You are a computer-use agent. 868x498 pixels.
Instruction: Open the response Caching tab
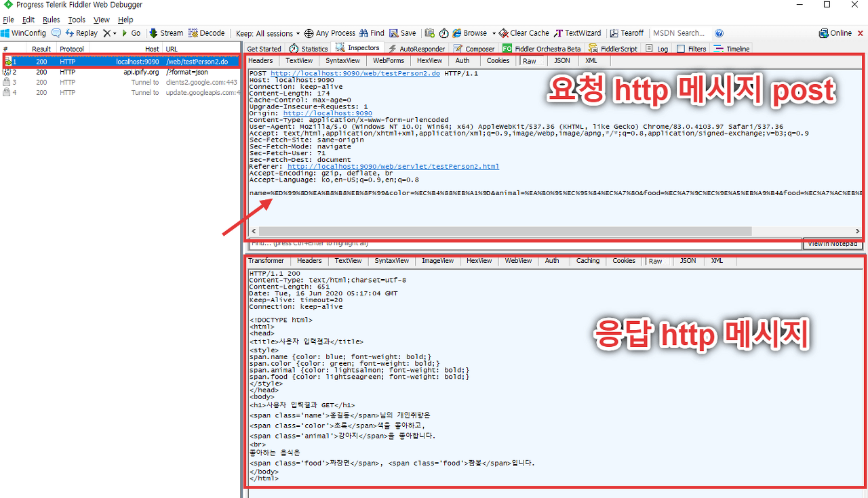pyautogui.click(x=588, y=261)
